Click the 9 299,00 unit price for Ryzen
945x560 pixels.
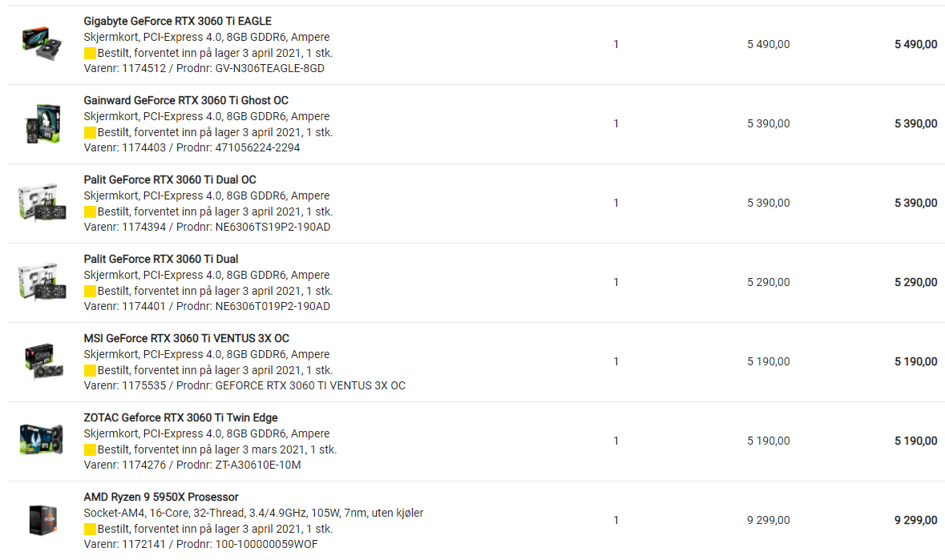(x=769, y=520)
